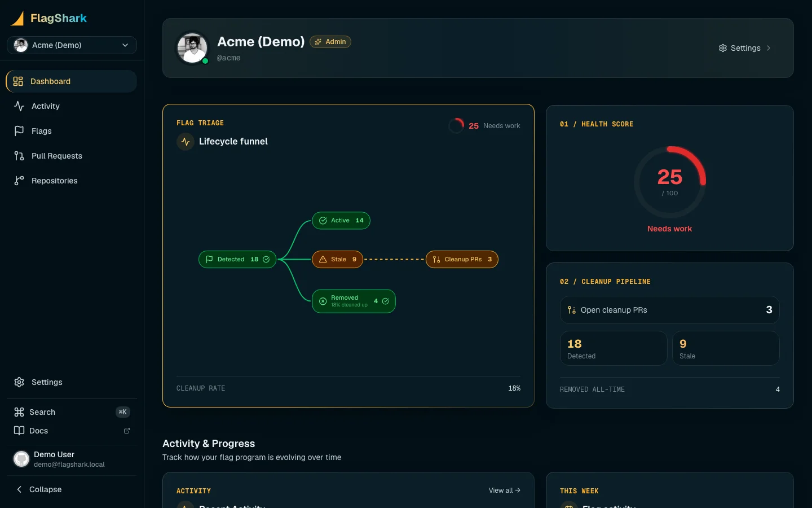Click the Lifecycle funnel pulse icon
The image size is (812, 508).
click(186, 142)
